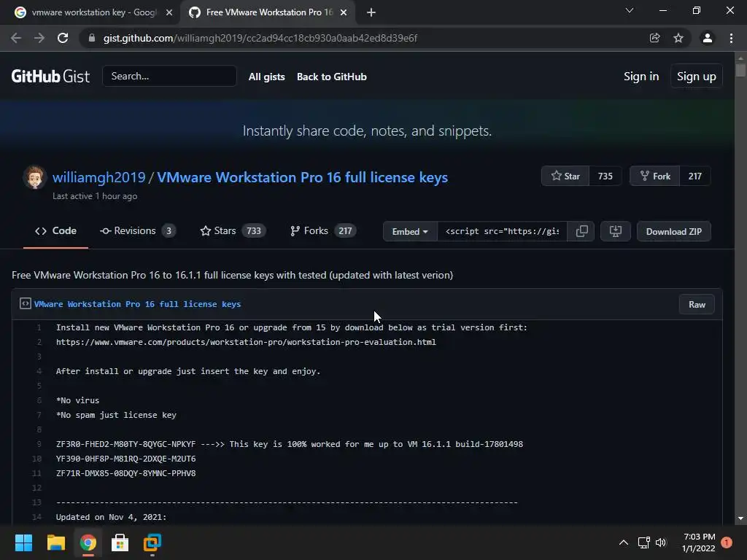
Task: Open VMware Workstation from the taskbar
Action: click(152, 542)
